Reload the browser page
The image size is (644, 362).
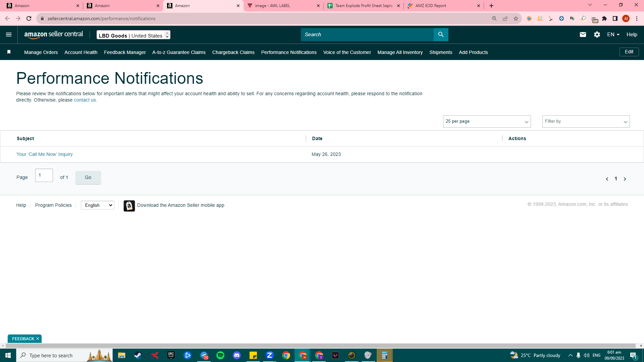(29, 18)
